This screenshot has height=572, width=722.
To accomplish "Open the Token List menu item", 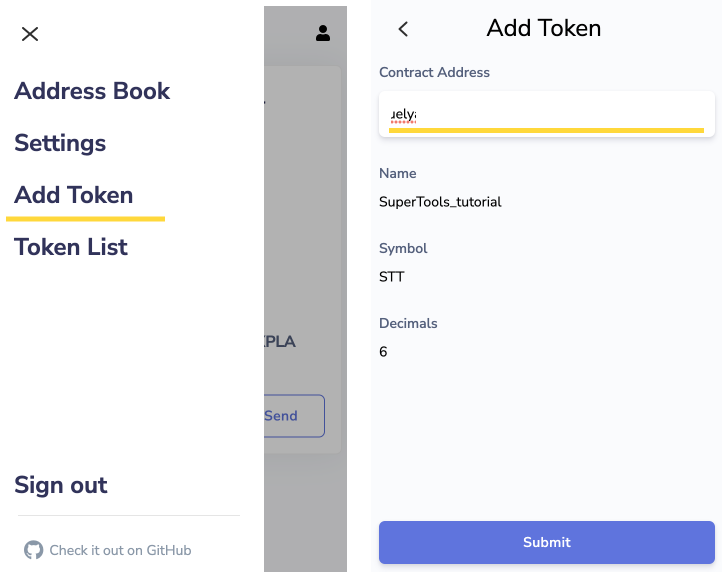I will [71, 247].
